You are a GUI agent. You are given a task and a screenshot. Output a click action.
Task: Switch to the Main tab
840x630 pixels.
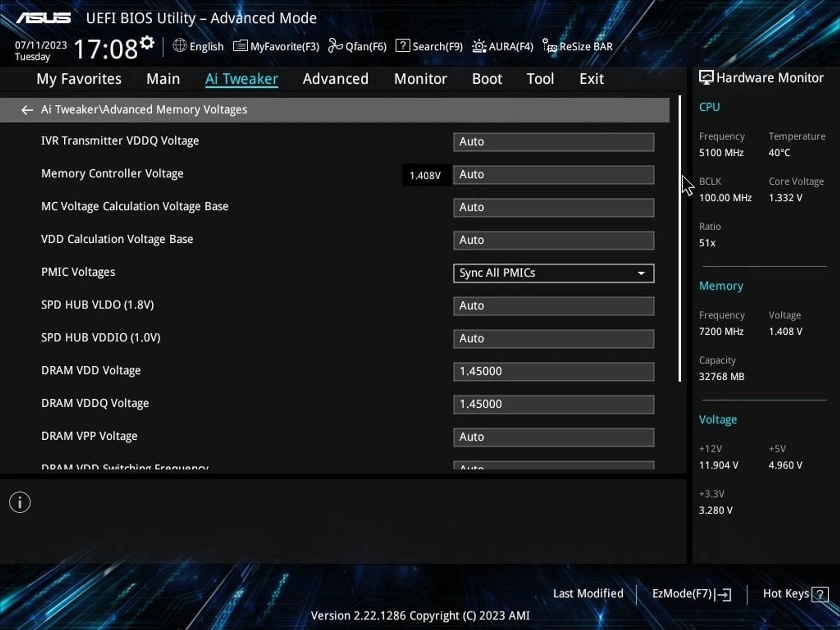[163, 79]
